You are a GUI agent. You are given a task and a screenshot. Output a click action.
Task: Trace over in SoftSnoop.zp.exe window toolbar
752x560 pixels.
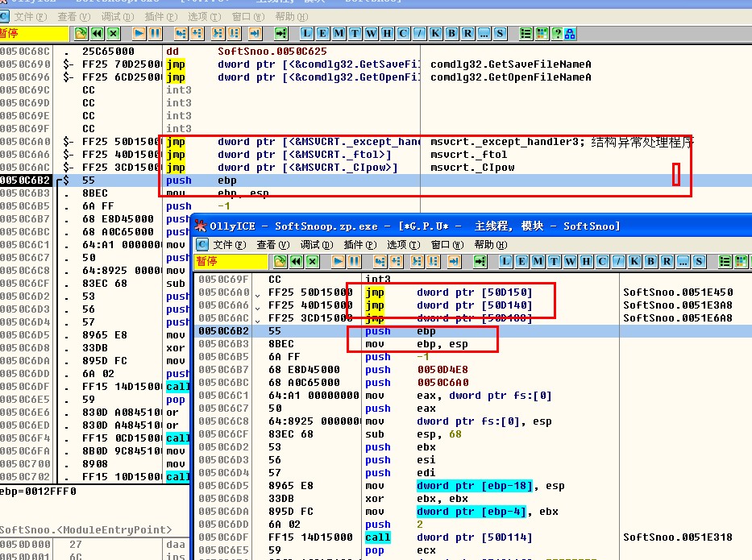point(433,261)
